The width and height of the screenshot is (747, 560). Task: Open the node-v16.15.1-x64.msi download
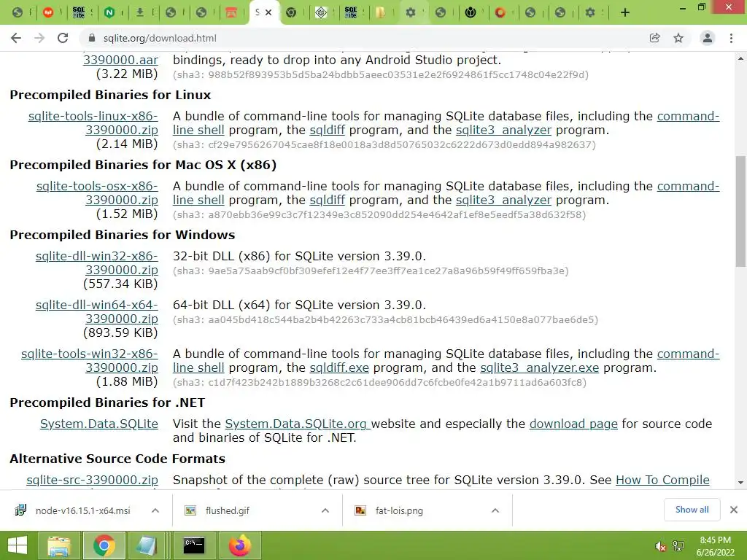(x=83, y=510)
